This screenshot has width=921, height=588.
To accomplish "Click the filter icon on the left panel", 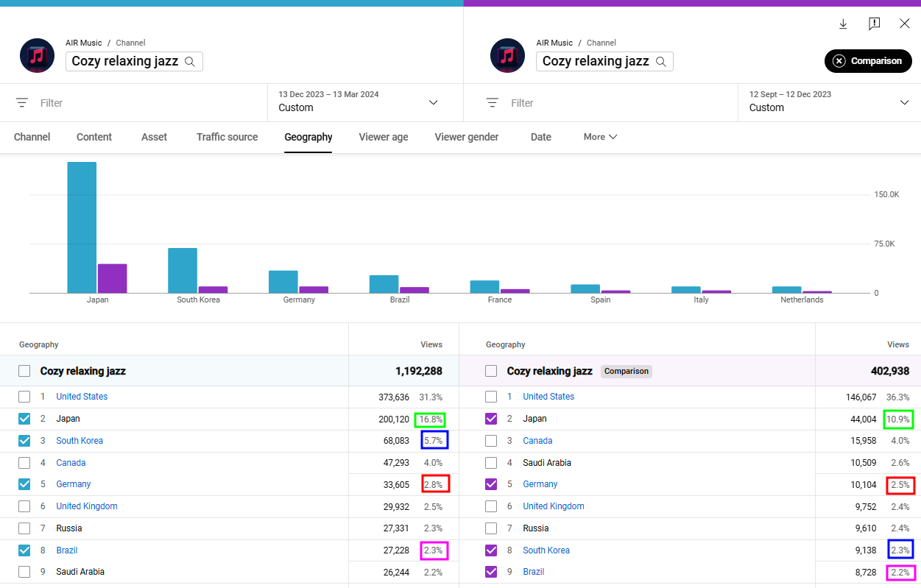I will coord(21,102).
